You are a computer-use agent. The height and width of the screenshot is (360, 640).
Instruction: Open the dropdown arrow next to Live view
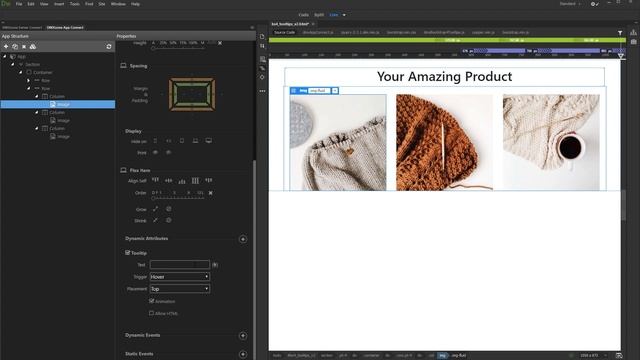pyautogui.click(x=344, y=15)
